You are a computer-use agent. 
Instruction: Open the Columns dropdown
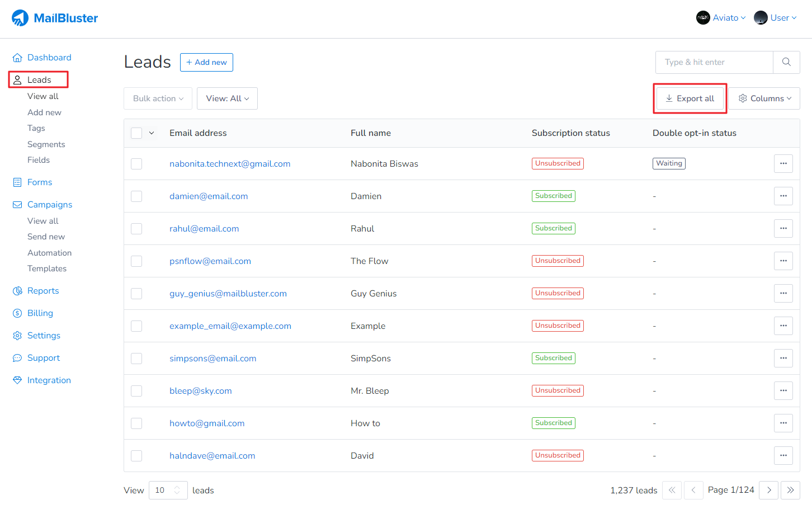tap(764, 98)
